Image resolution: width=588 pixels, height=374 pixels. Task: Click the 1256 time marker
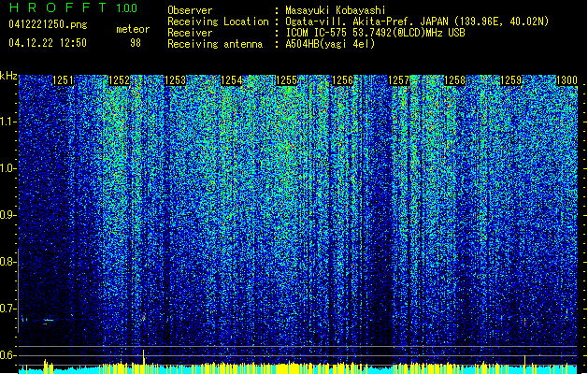pyautogui.click(x=343, y=80)
